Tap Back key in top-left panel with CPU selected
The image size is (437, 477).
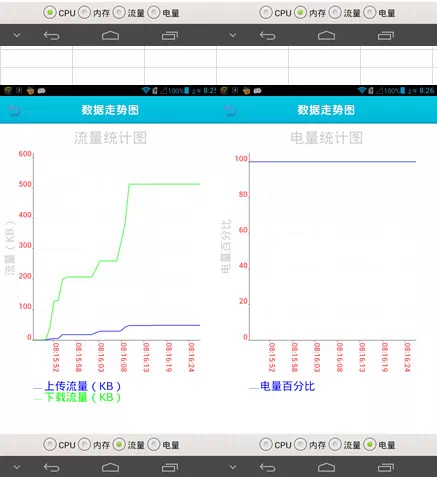pyautogui.click(x=52, y=35)
